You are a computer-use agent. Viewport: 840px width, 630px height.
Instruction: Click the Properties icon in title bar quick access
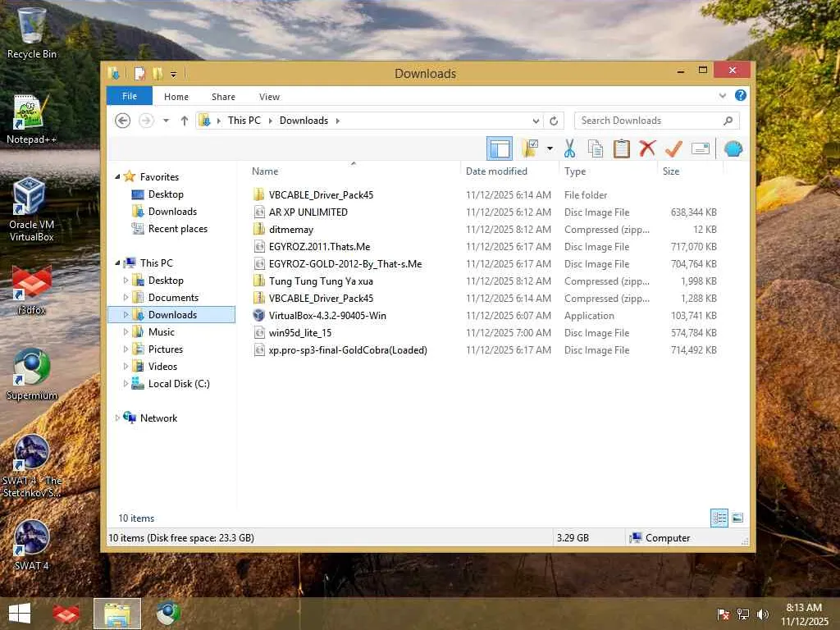coord(139,73)
